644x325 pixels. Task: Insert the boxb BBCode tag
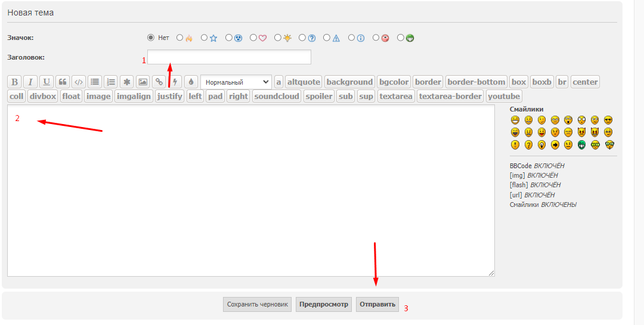541,82
